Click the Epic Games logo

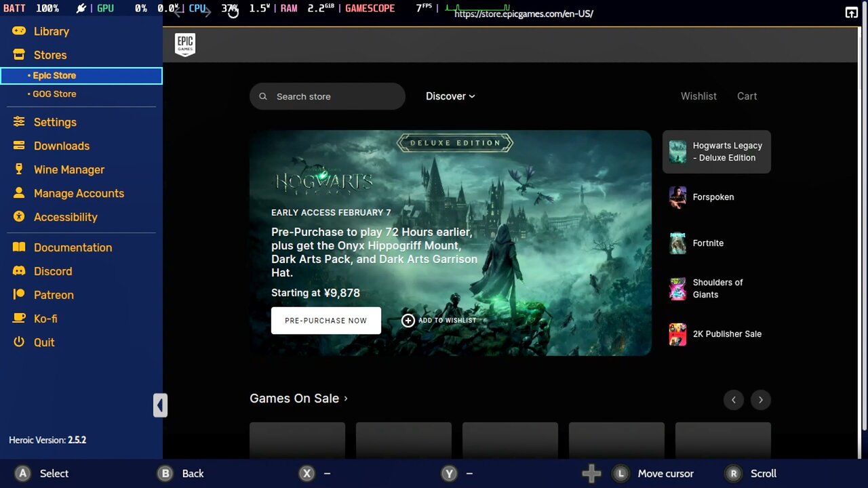tap(185, 45)
